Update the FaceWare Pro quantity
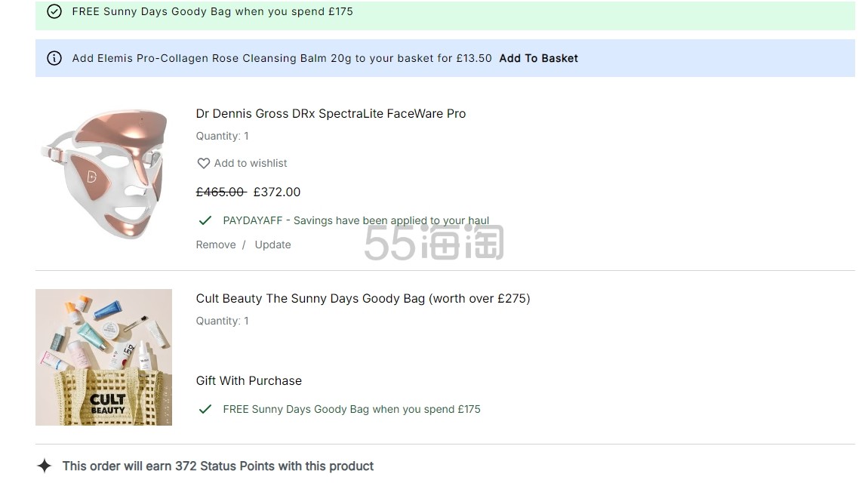 (273, 245)
